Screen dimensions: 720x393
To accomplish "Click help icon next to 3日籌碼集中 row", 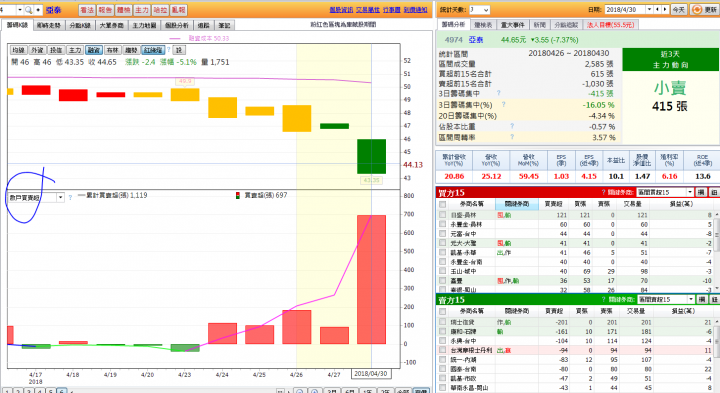I will point(498,93).
